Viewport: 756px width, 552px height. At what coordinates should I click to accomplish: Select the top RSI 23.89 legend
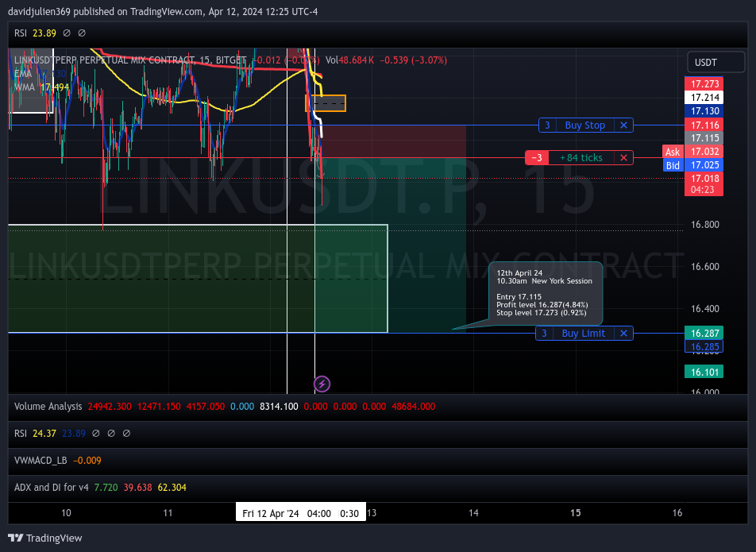point(35,33)
